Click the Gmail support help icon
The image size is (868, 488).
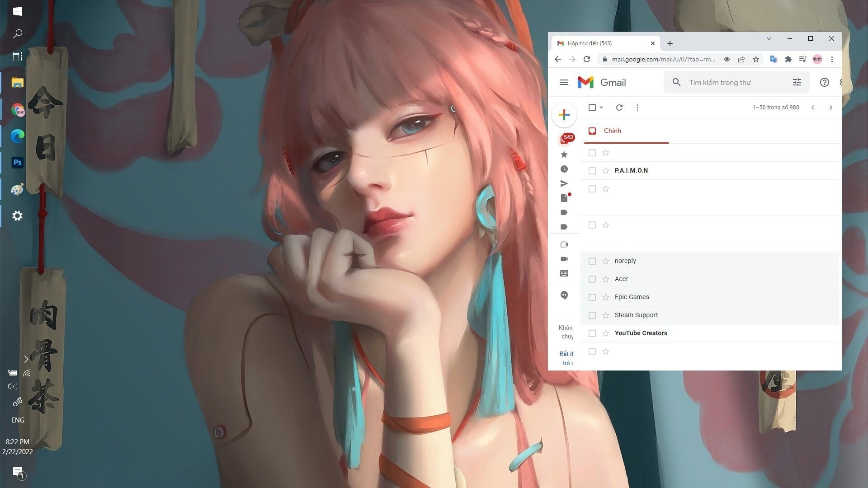point(824,82)
